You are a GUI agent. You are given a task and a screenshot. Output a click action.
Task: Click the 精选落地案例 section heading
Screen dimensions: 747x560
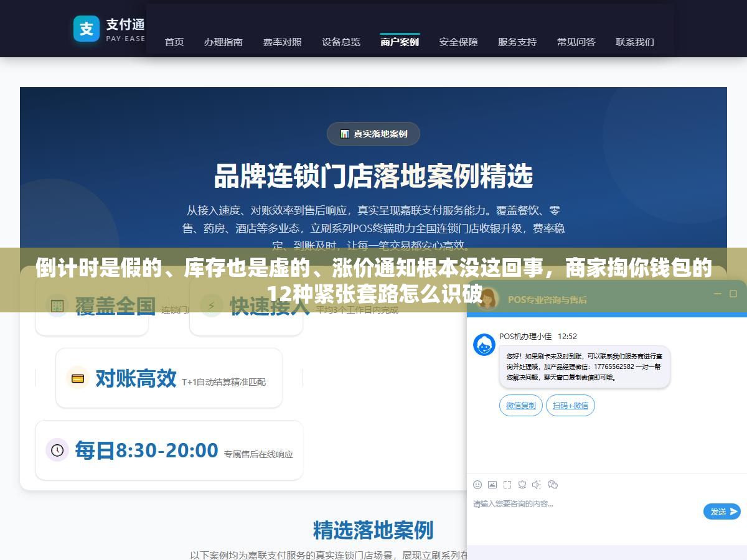click(x=373, y=530)
